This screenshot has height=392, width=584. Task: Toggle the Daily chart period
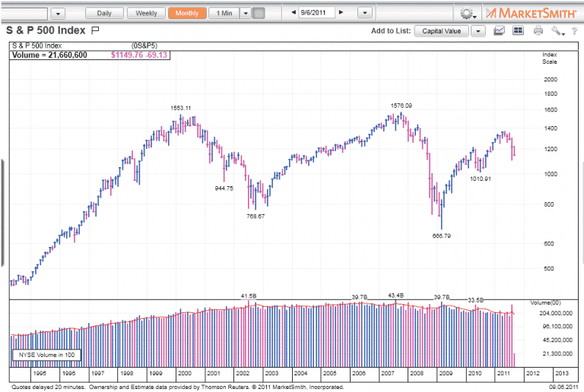104,13
